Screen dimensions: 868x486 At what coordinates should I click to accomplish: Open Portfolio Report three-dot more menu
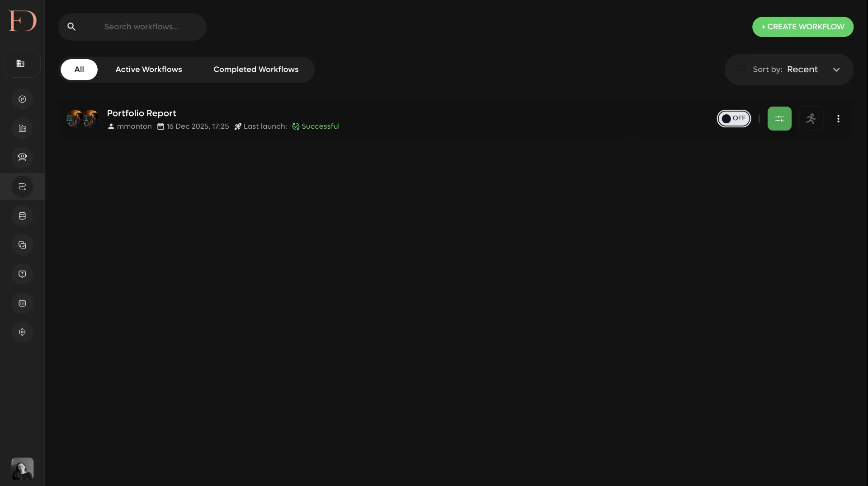pos(838,118)
